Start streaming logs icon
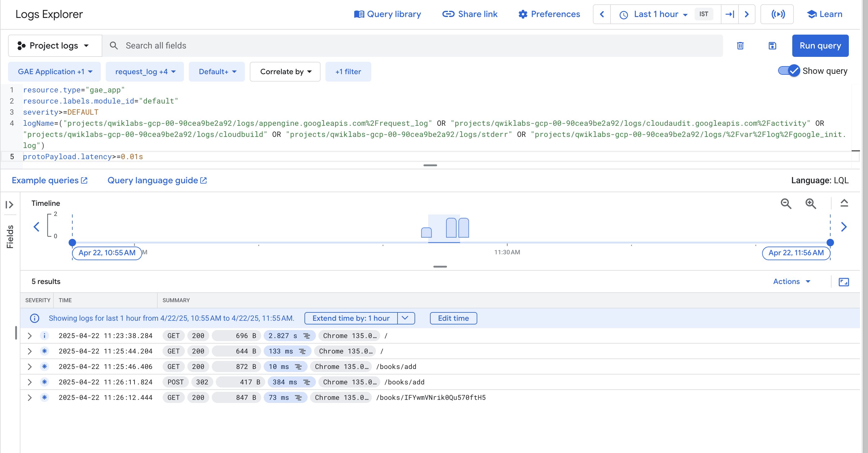 point(778,14)
